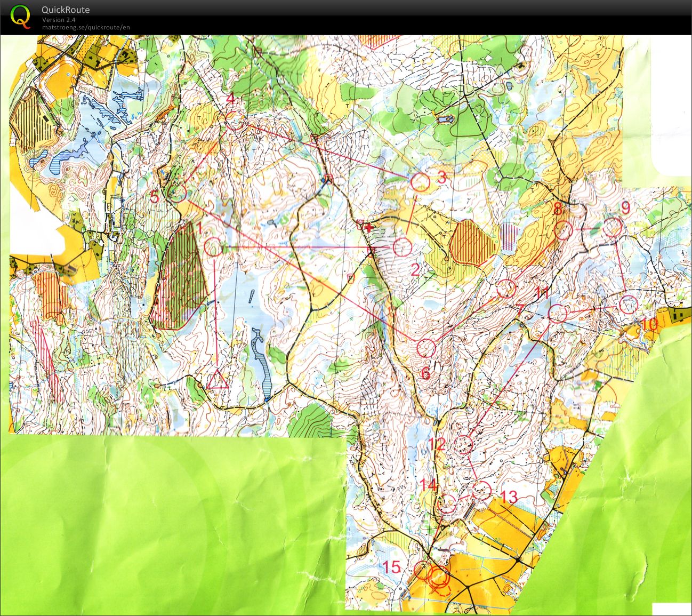The height and width of the screenshot is (616, 692).
Task: Select control circle 8 on the map
Action: tap(564, 230)
